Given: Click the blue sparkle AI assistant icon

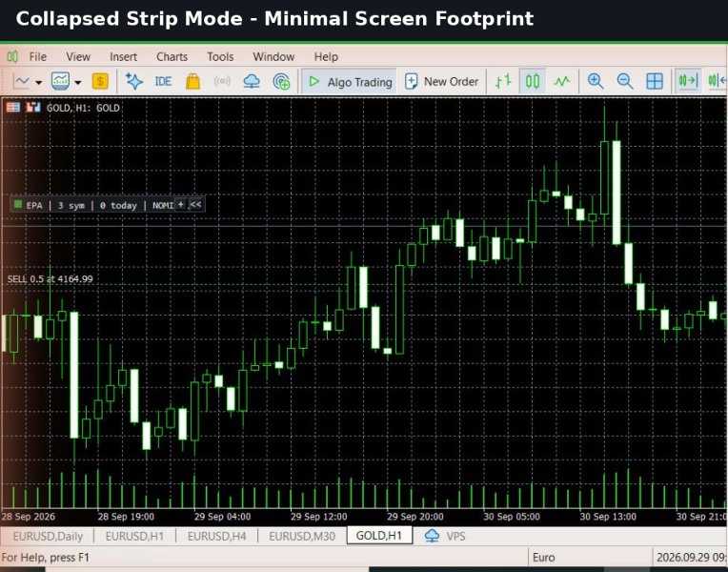Looking at the screenshot, I should [134, 81].
